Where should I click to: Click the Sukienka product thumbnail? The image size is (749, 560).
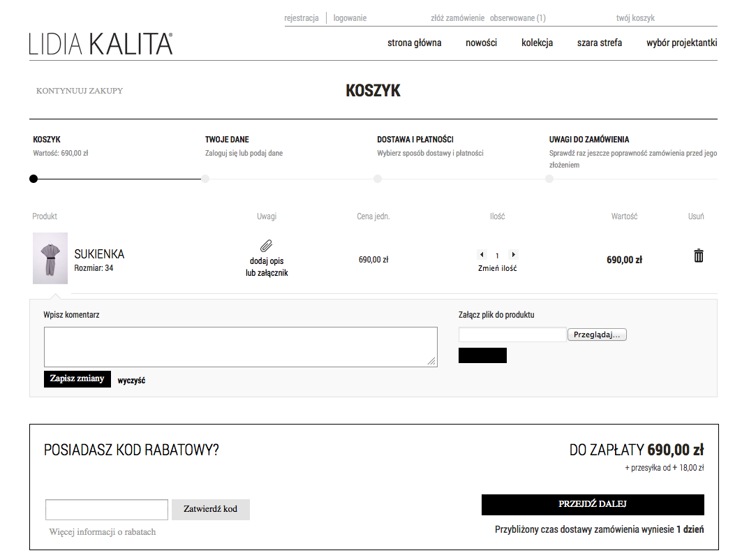click(x=50, y=258)
